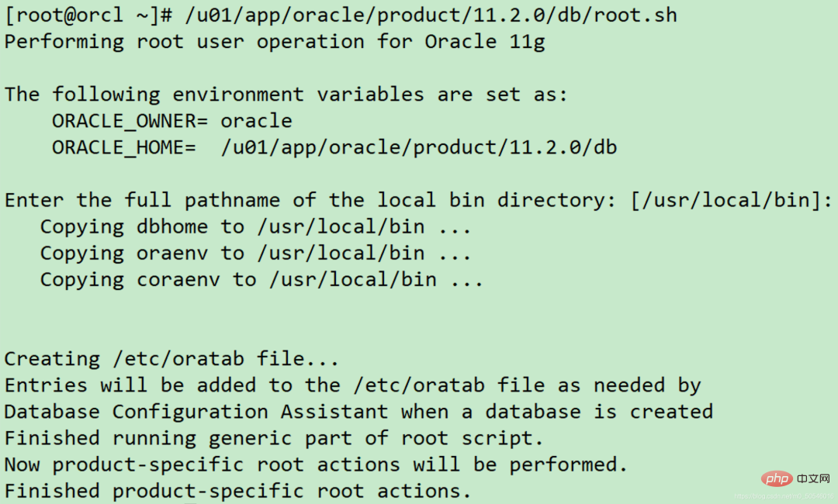
Task: Click the 'Creating /etc/oratab file...' line
Action: coord(171,359)
